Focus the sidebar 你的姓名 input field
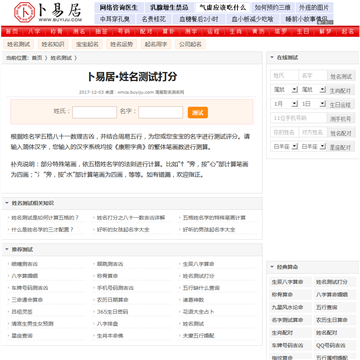Image resolution: width=360 pixels, height=360 pixels. click(284, 132)
